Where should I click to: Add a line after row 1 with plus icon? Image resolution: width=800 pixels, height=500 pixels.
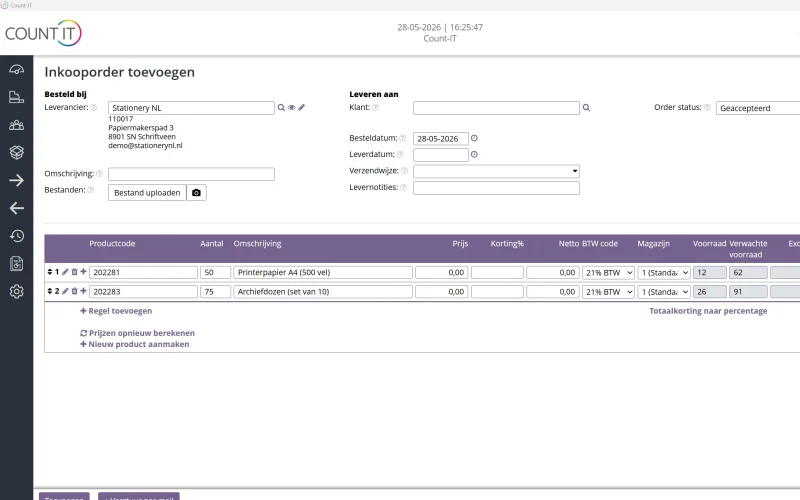pos(83,272)
